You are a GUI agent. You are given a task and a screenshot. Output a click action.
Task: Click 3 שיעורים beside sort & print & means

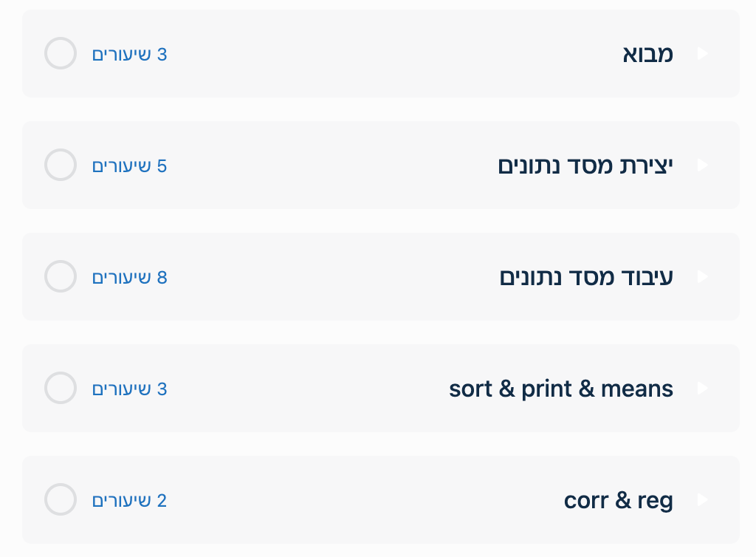coord(130,389)
